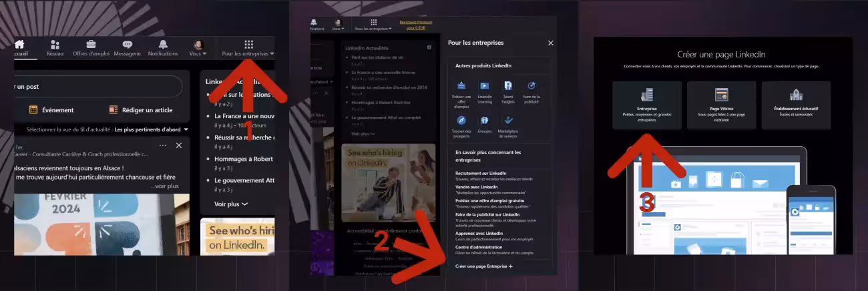The width and height of the screenshot is (868, 291).
Task: Close the Pour les entreprises panel
Action: click(551, 43)
